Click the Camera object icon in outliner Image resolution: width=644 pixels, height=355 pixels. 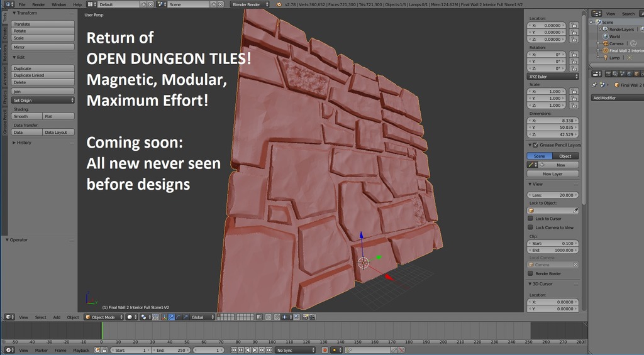pyautogui.click(x=604, y=43)
